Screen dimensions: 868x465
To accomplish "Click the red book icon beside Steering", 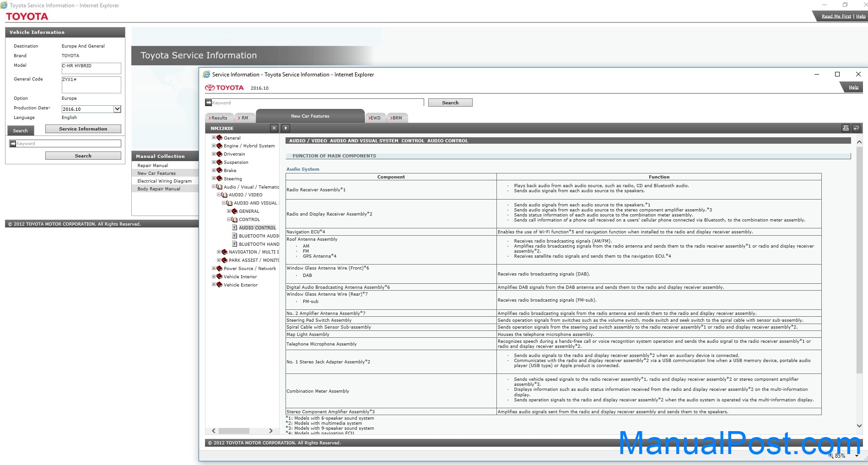I will [220, 178].
